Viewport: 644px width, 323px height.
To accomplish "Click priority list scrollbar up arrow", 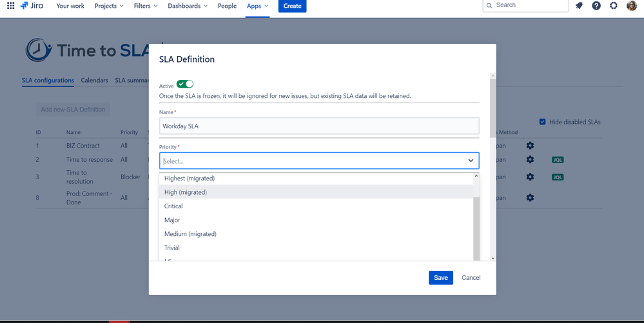I will 476,176.
